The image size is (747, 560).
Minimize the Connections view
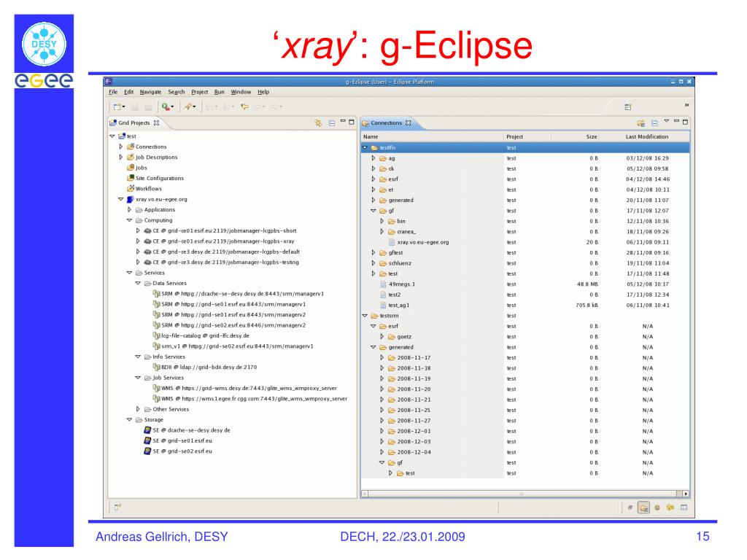click(676, 121)
